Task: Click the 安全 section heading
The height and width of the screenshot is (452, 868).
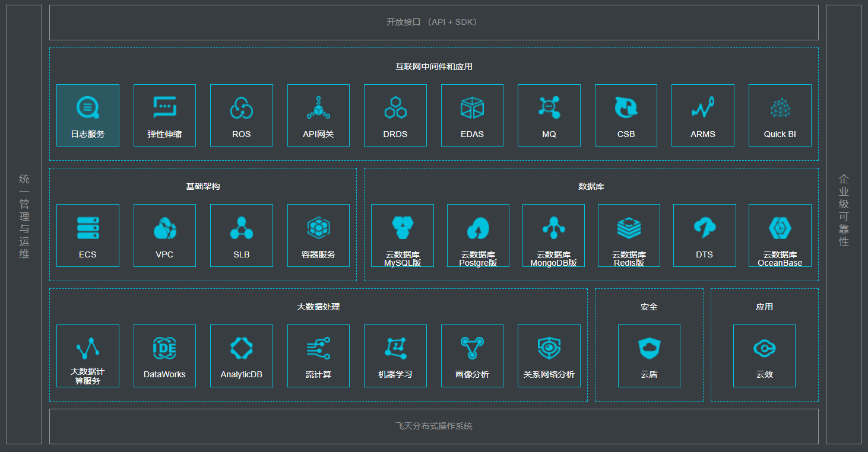Action: 649,307
